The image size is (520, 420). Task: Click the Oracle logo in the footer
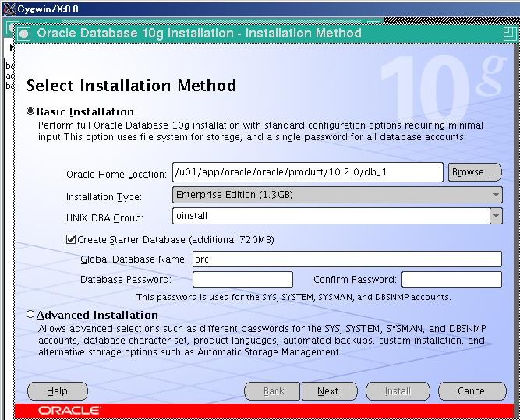(70, 411)
